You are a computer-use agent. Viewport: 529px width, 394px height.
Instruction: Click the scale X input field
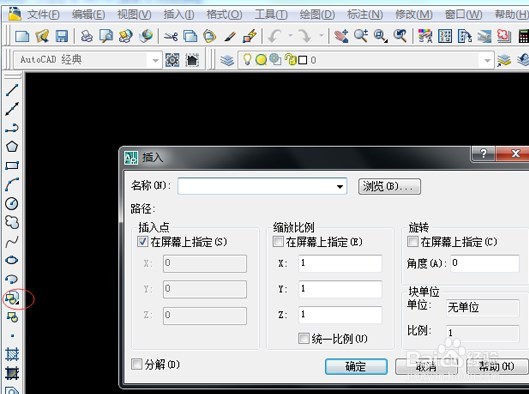340,263
